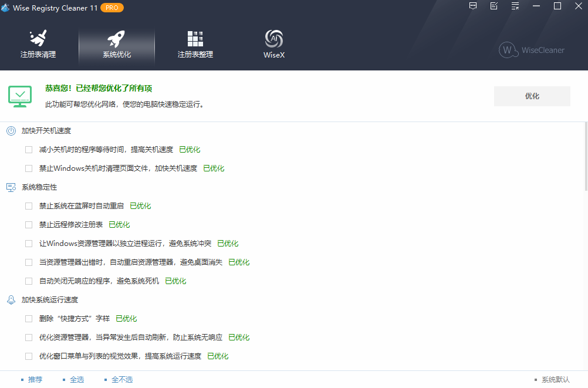Open the Registry Cleaner broom tool

[38, 44]
